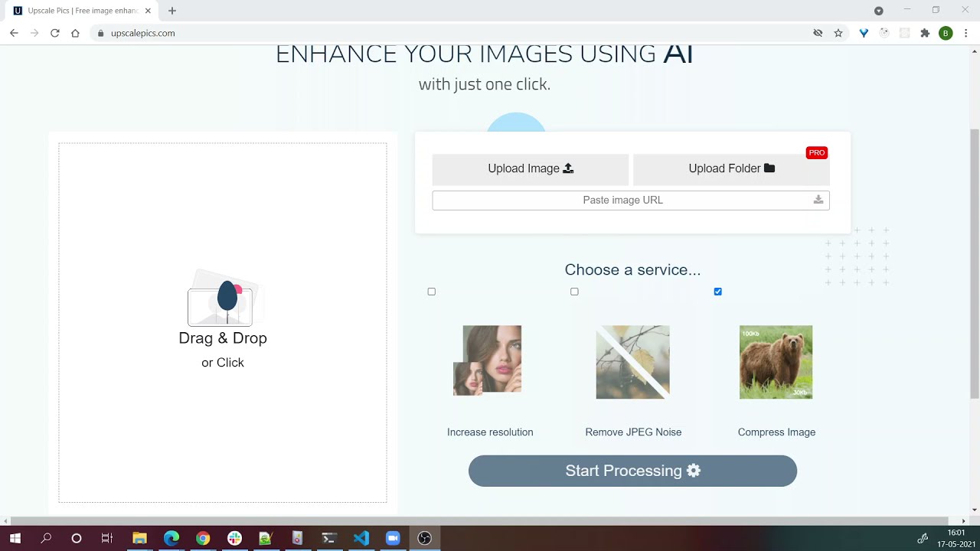Check the Increase resolution checkbox
The image size is (980, 551).
click(x=432, y=292)
